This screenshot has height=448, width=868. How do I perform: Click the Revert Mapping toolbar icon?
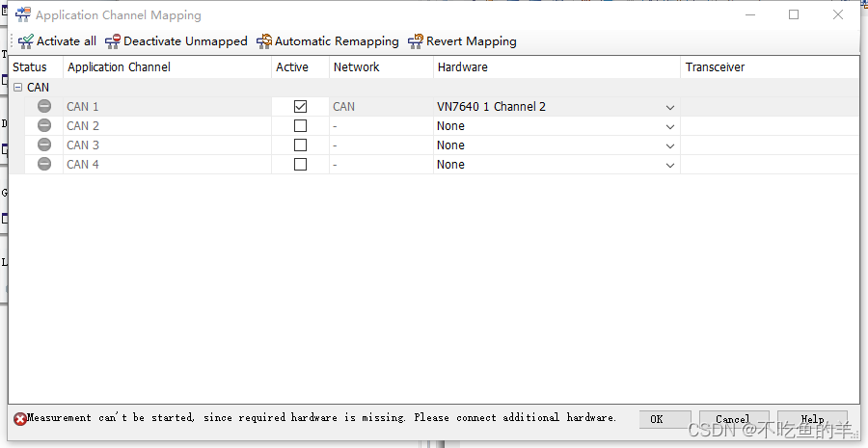pyautogui.click(x=416, y=41)
